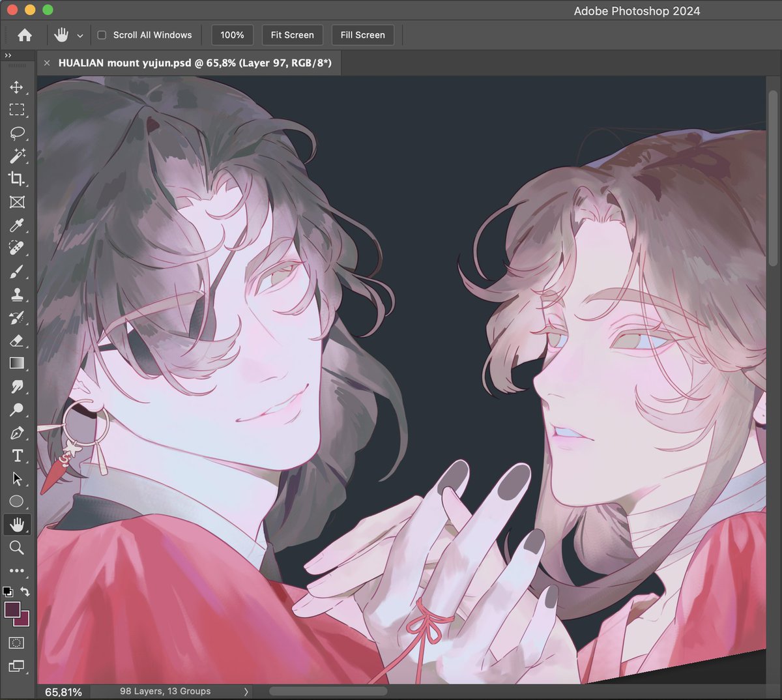Select the Path Selection tool

click(17, 478)
